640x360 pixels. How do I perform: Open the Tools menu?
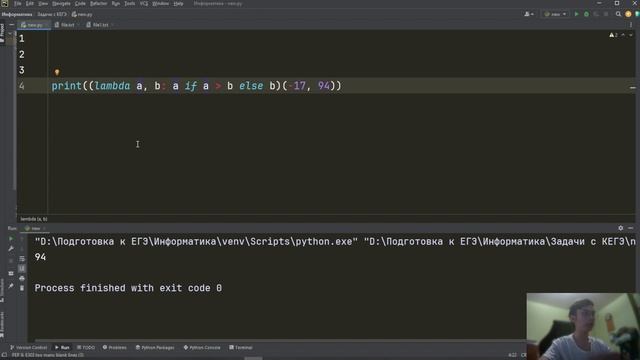(x=129, y=4)
